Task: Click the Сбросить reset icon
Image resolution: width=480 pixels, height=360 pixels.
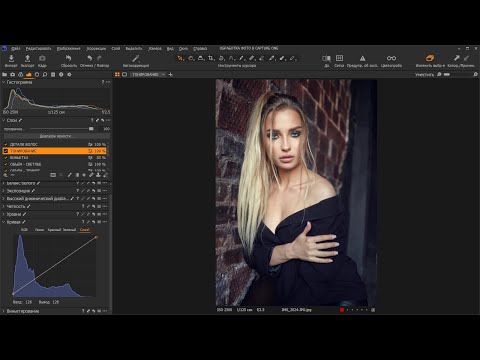Action: pos(68,58)
